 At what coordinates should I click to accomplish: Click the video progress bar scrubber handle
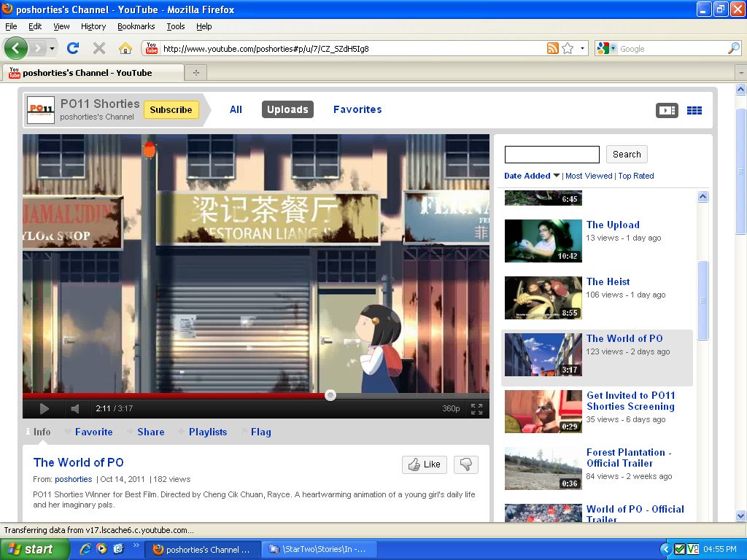(330, 395)
